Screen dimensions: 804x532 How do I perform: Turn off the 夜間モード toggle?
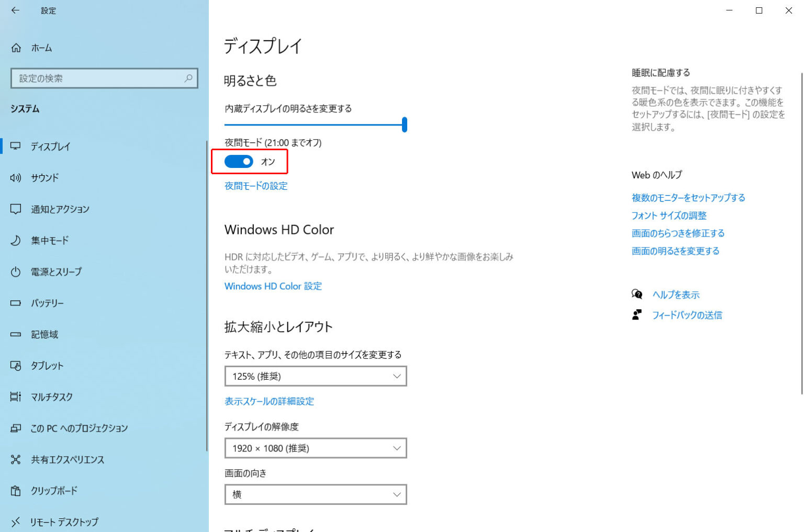click(239, 161)
